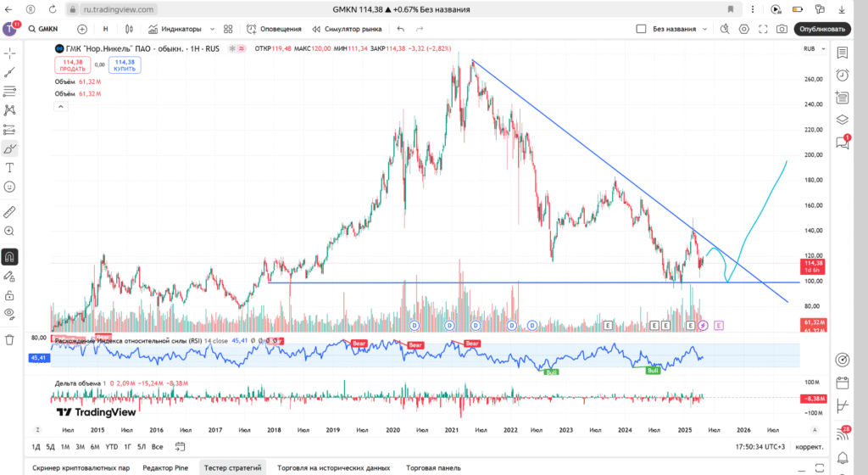Redo the last chart action
Image resolution: width=868 pixels, height=475 pixels.
tap(420, 29)
